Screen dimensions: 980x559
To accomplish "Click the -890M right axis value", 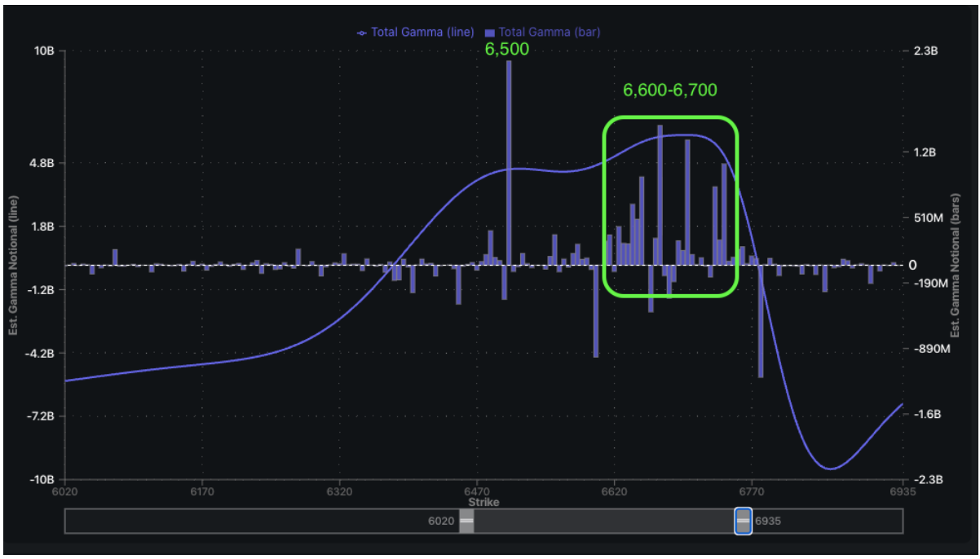I will 932,349.
